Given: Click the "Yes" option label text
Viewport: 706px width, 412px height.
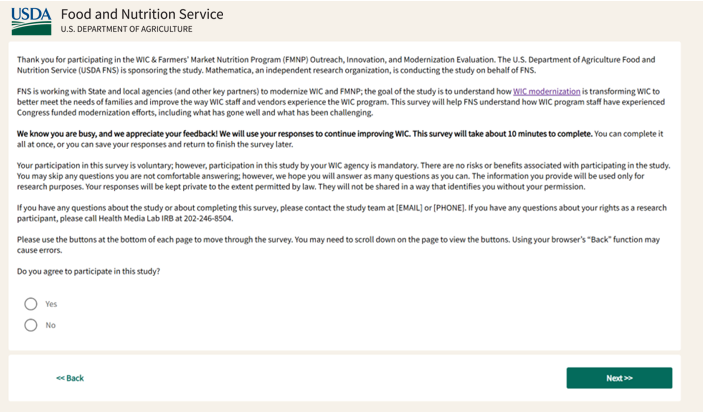Looking at the screenshot, I should click(51, 304).
